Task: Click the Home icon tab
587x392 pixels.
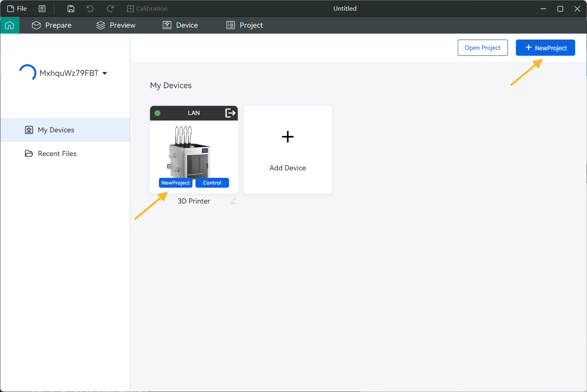Action: [9, 25]
